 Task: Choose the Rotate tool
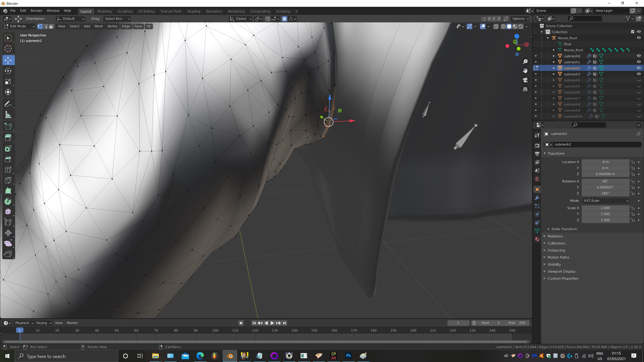coord(8,71)
